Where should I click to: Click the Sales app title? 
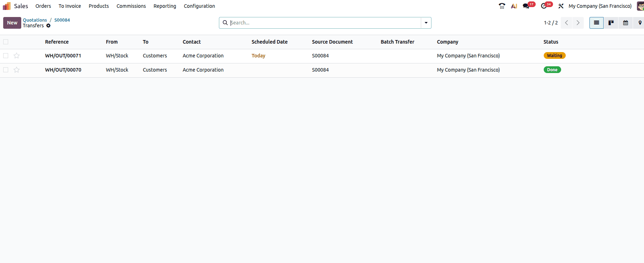pos(21,6)
